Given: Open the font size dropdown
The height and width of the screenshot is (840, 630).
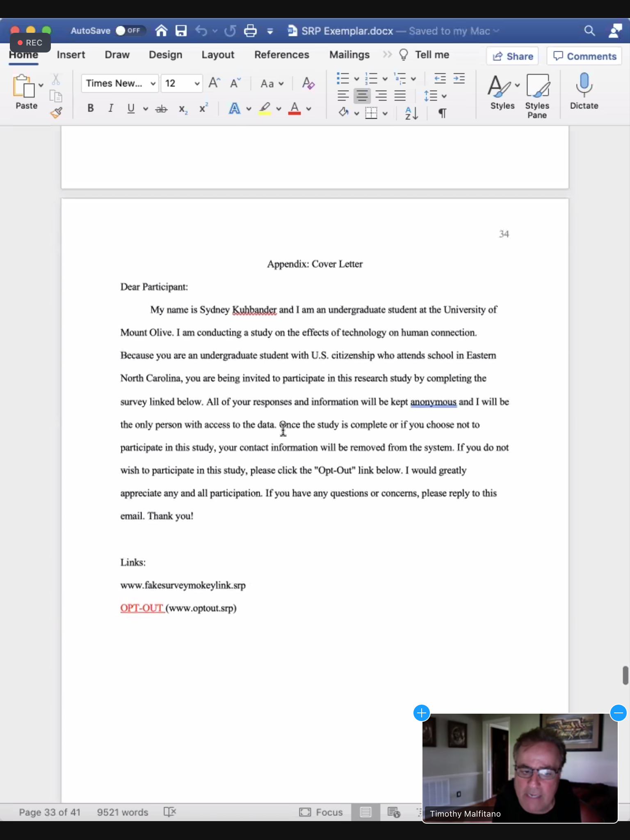Looking at the screenshot, I should point(197,84).
